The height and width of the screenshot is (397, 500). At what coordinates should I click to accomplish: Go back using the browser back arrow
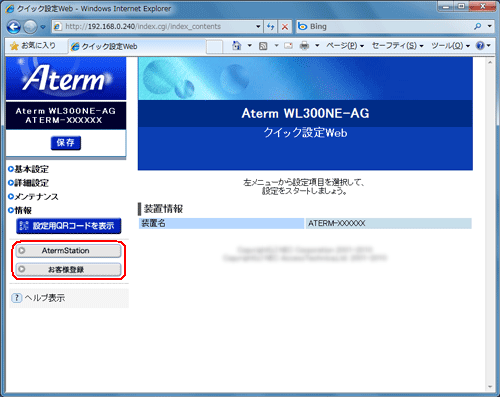coord(14,27)
